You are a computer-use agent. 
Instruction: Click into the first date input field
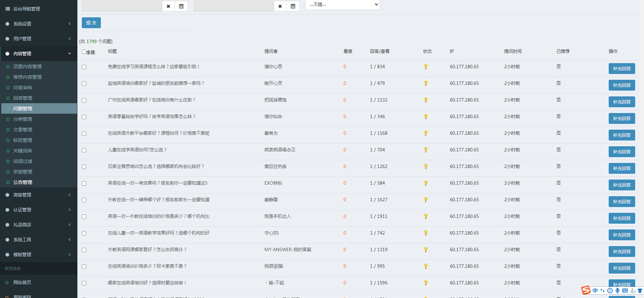[122, 6]
